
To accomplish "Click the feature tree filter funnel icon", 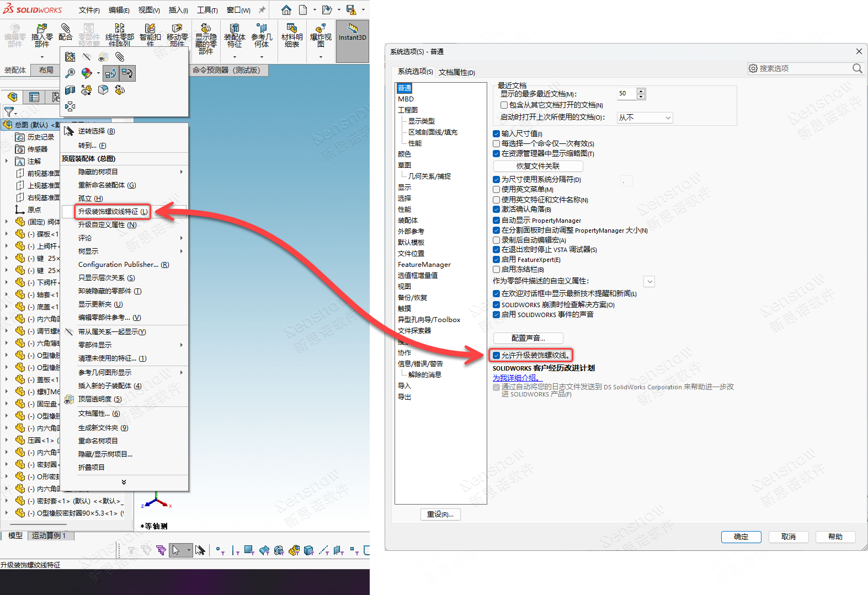I will click(9, 112).
